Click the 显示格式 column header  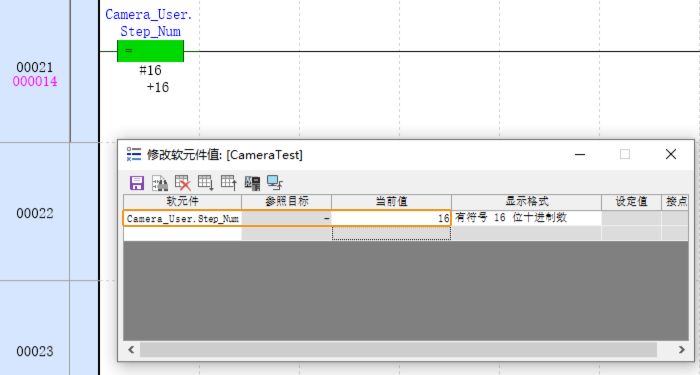point(526,202)
